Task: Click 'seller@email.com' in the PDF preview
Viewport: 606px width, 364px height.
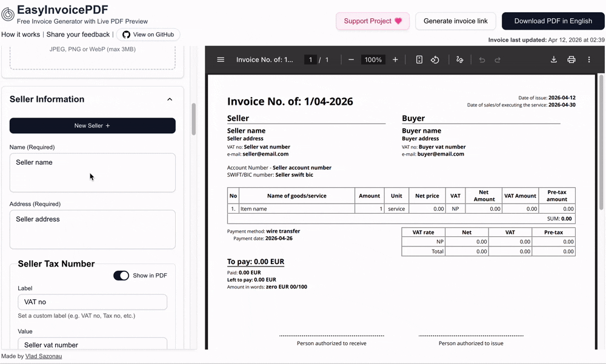Action: pos(265,154)
